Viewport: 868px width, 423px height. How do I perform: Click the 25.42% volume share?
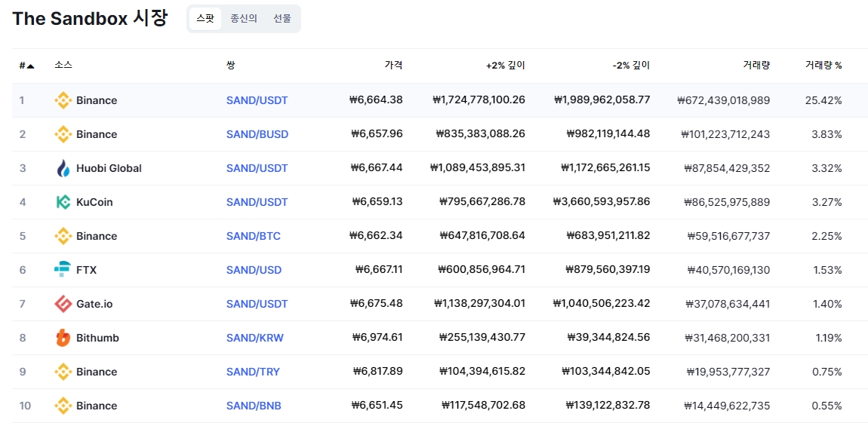tap(823, 100)
